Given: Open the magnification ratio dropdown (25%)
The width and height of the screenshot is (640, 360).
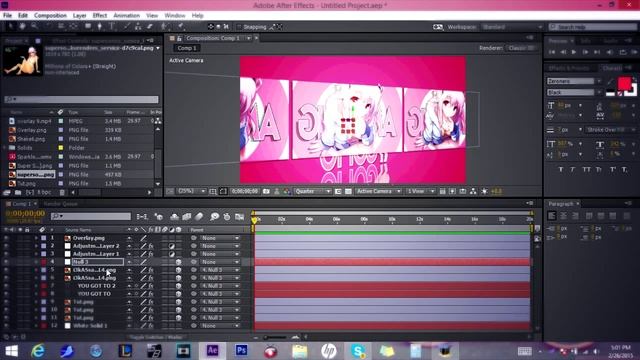Looking at the screenshot, I should coord(191,191).
